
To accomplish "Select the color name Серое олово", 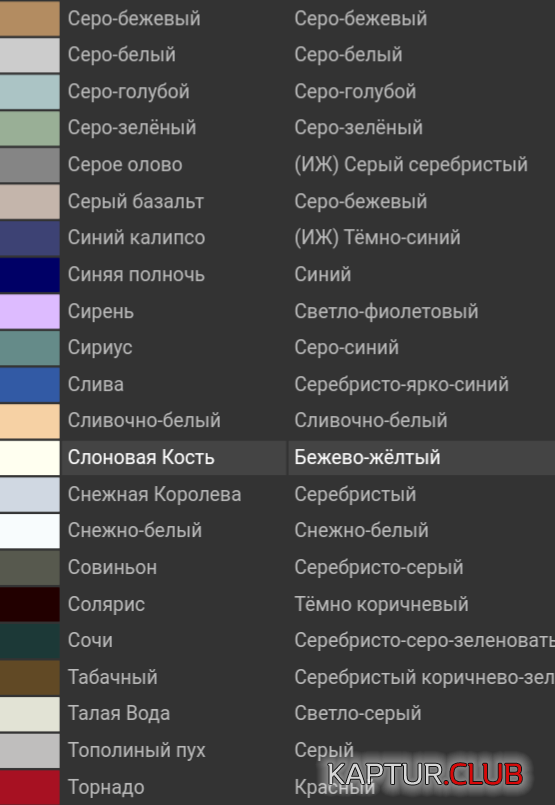I will (x=125, y=165).
